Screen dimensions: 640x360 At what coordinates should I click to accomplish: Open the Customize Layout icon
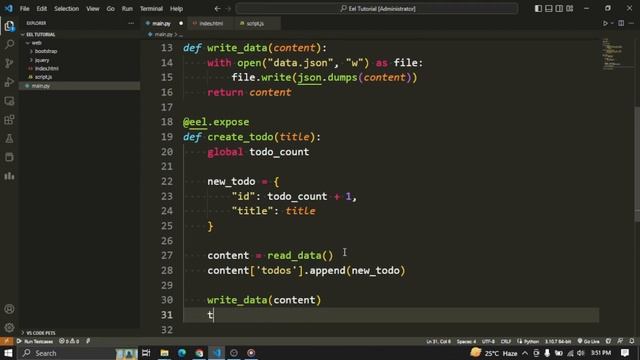click(x=570, y=9)
